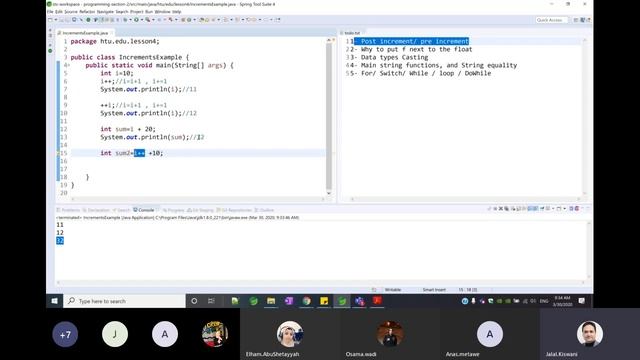Click the 'Smart Insert' status bar entry
Image resolution: width=640 pixels, height=360 pixels.
[434, 290]
